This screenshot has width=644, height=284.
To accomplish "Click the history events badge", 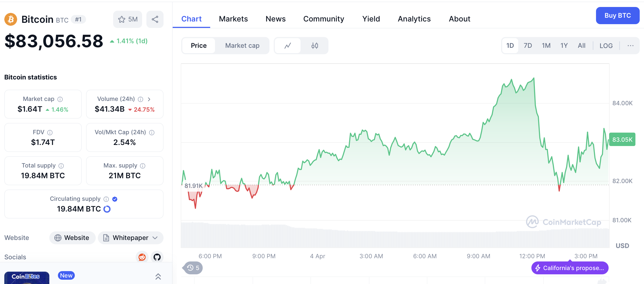I will point(193,268).
